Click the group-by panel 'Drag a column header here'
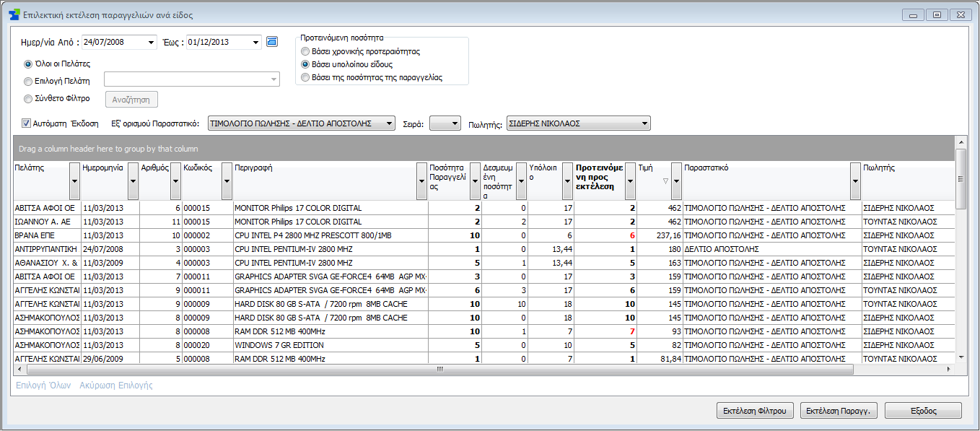This screenshot has width=980, height=431. click(x=484, y=149)
